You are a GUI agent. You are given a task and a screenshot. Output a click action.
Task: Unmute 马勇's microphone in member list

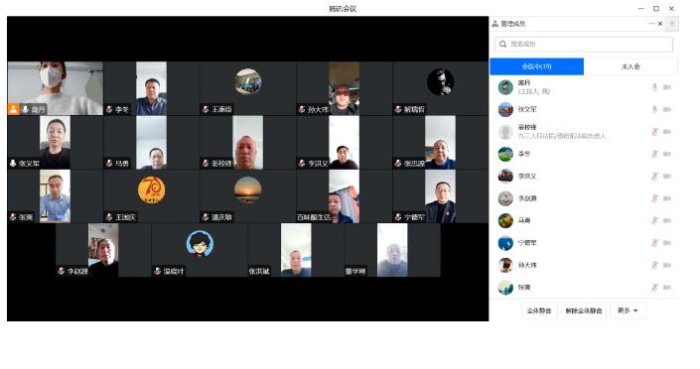click(x=654, y=220)
